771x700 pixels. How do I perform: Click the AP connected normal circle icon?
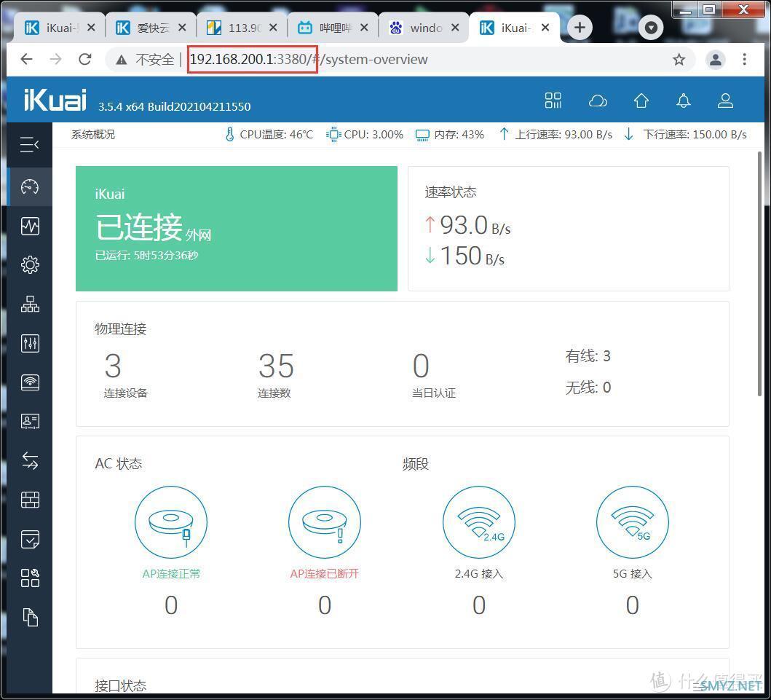point(170,522)
